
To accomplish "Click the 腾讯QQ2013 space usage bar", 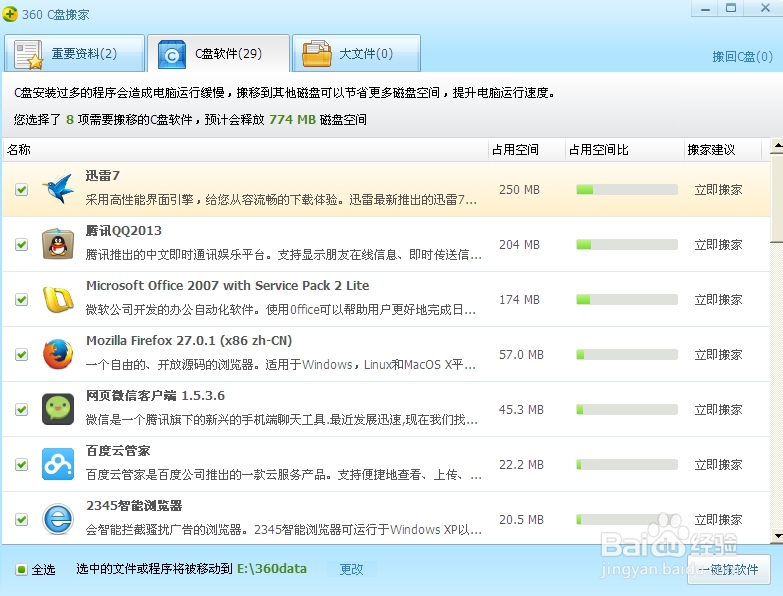I will [627, 245].
